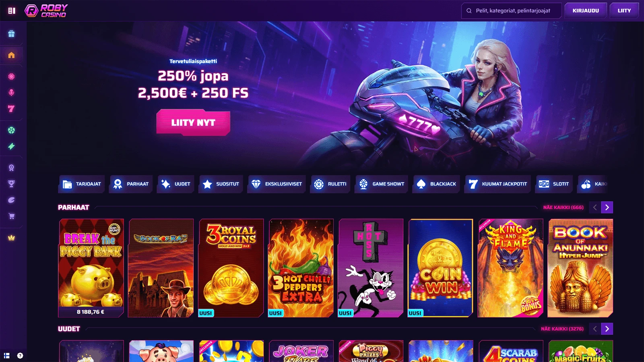The height and width of the screenshot is (362, 644).
Task: Show previous games in Parhaat row
Action: pyautogui.click(x=594, y=207)
